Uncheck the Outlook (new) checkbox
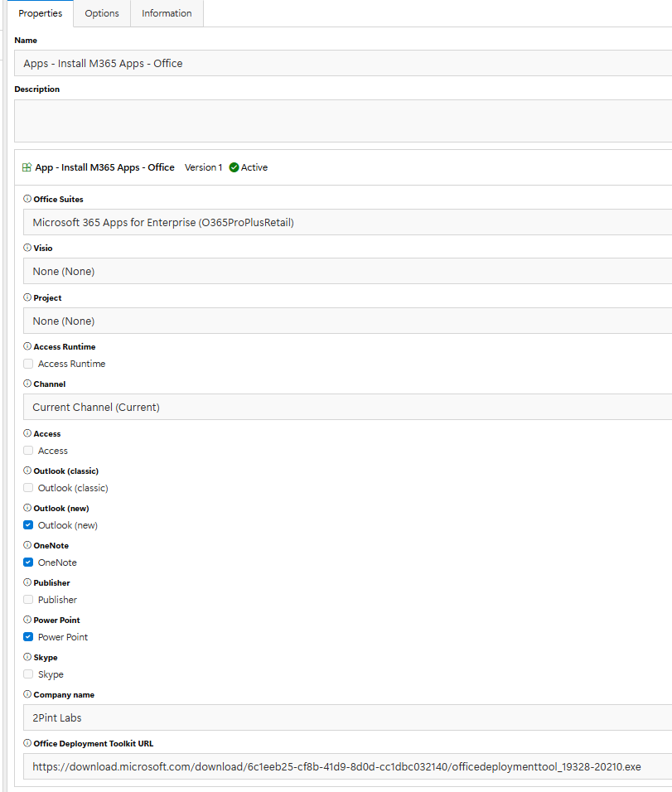 pos(28,525)
